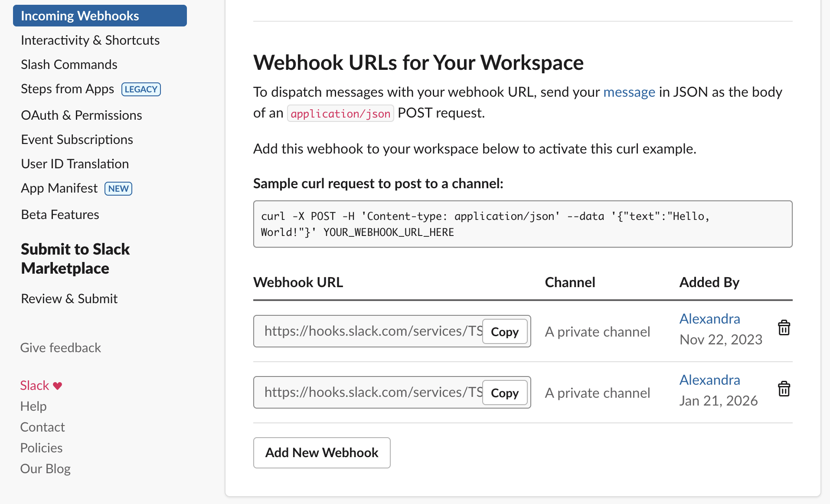Screen dimensions: 830x504
Task: Open Interactivity & Shortcuts settings
Action: coord(90,40)
